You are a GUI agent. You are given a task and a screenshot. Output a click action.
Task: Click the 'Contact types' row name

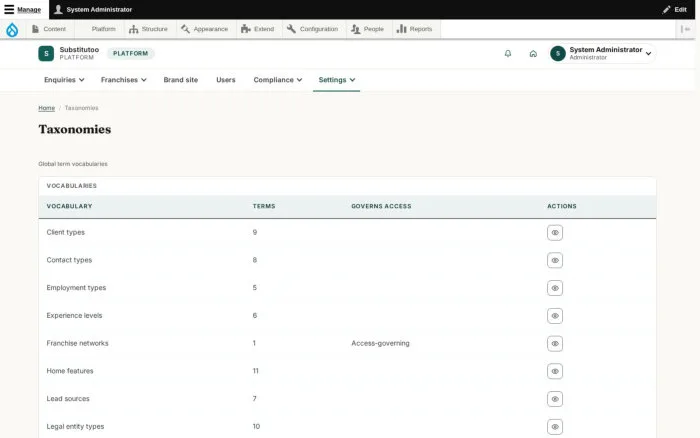tap(69, 260)
